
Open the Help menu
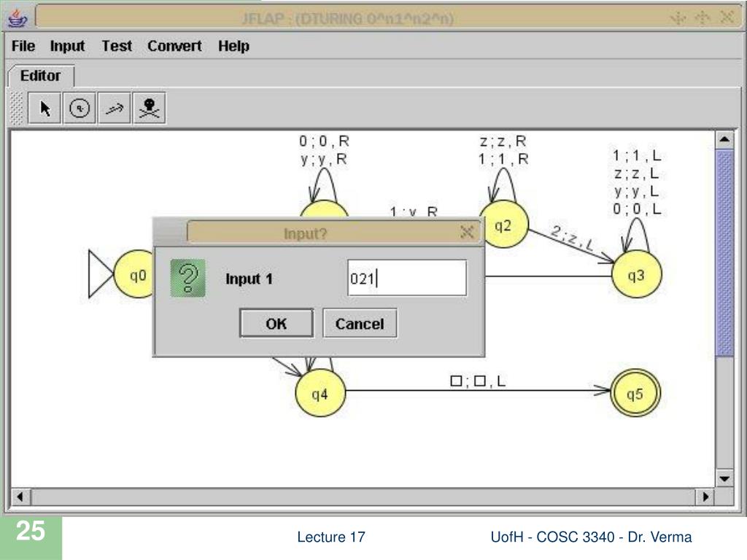(234, 46)
